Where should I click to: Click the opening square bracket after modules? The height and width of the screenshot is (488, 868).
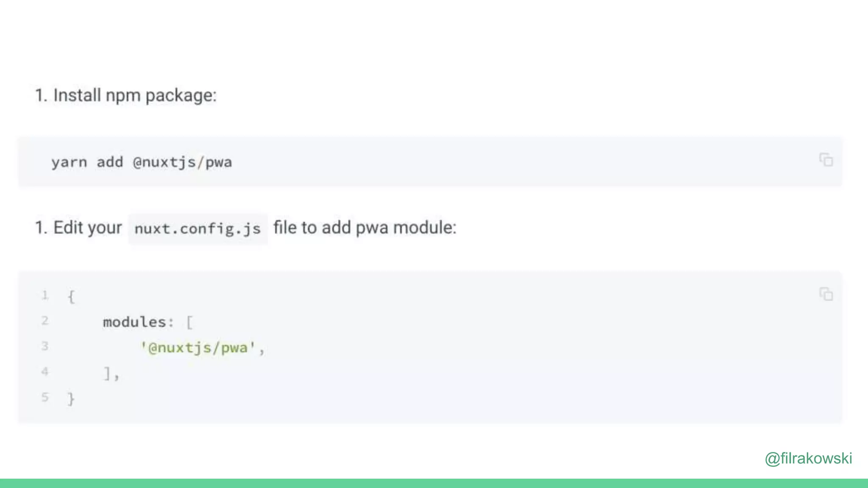189,322
